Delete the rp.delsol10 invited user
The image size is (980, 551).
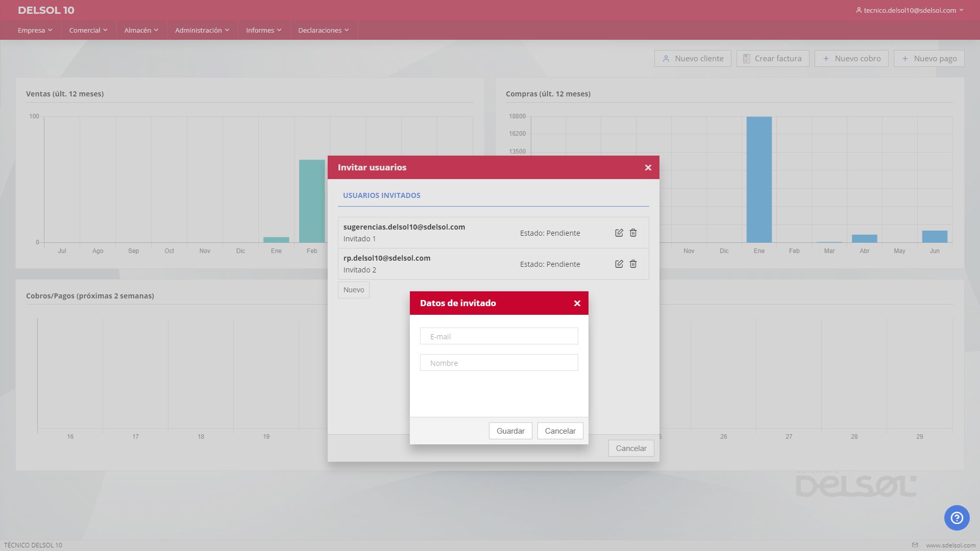pos(633,264)
